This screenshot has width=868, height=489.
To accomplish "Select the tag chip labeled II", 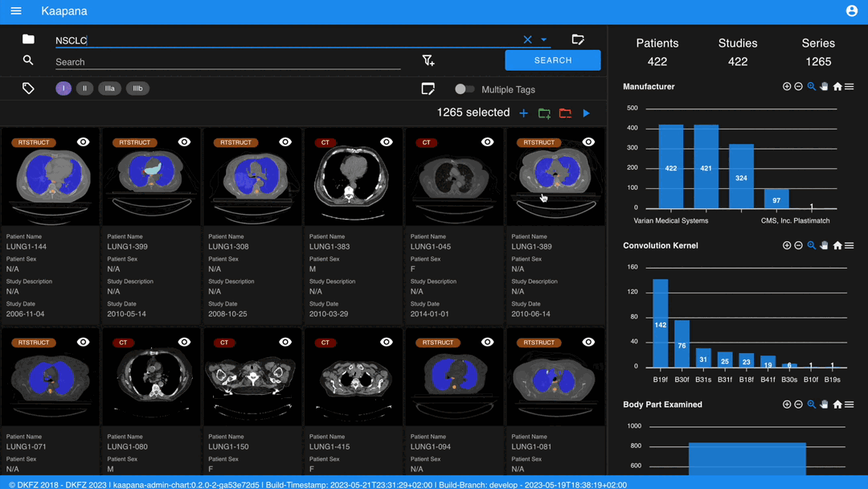I will tap(84, 88).
